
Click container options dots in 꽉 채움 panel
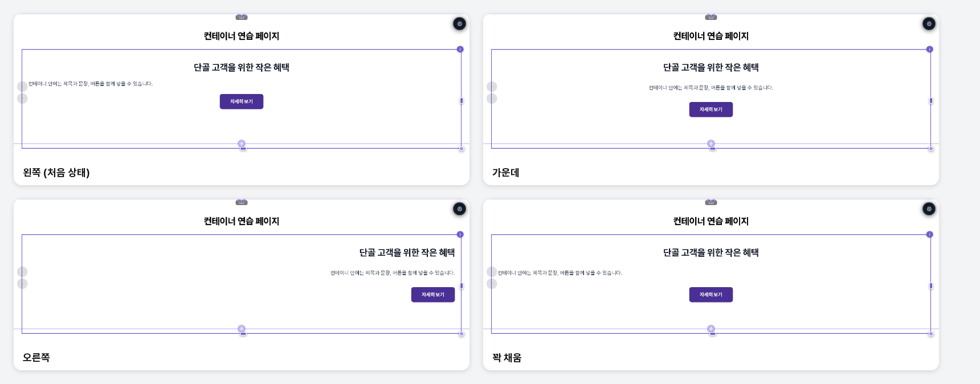click(x=930, y=235)
